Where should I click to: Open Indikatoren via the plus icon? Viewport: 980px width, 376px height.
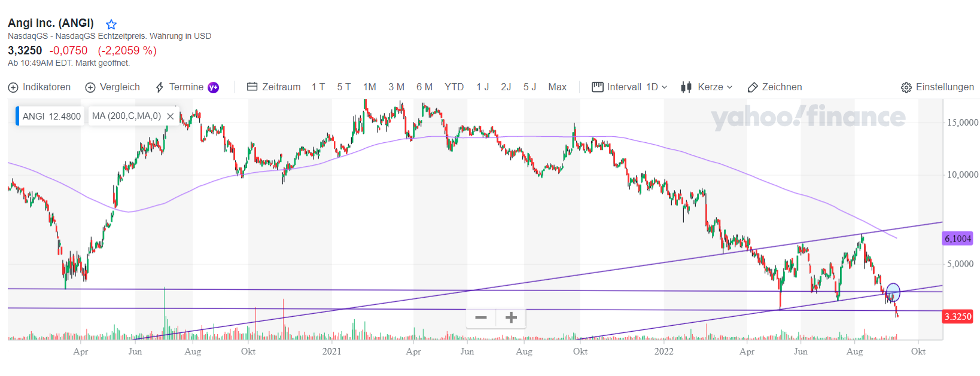13,87
